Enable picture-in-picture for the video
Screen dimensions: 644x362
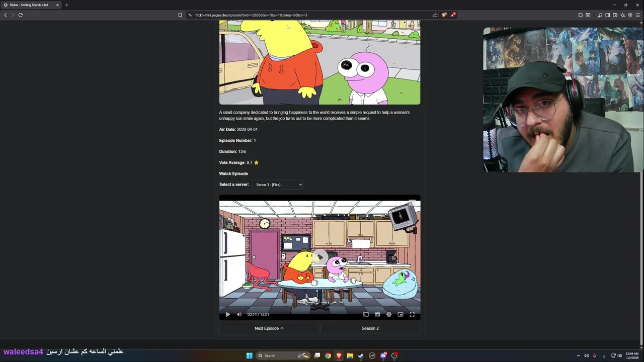400,314
